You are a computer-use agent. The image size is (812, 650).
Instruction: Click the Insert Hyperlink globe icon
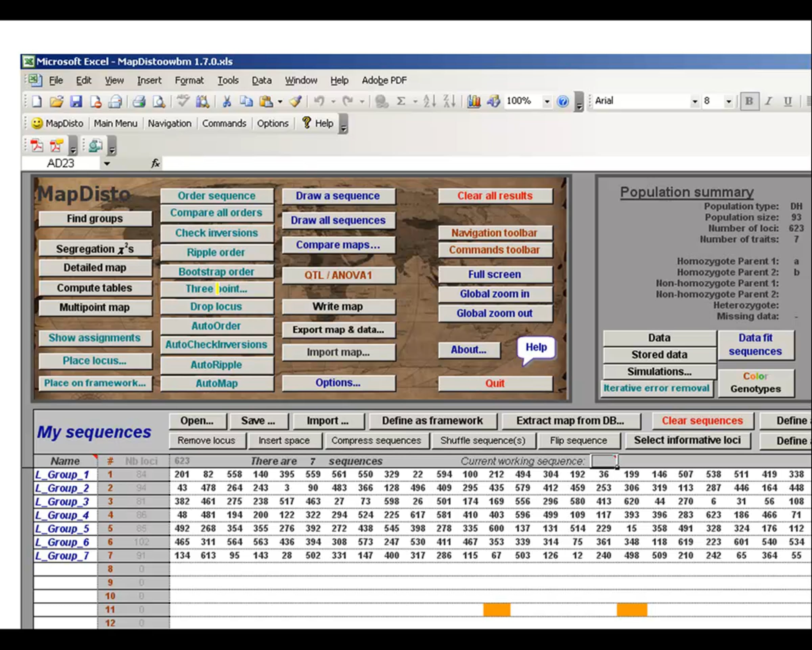(x=381, y=101)
